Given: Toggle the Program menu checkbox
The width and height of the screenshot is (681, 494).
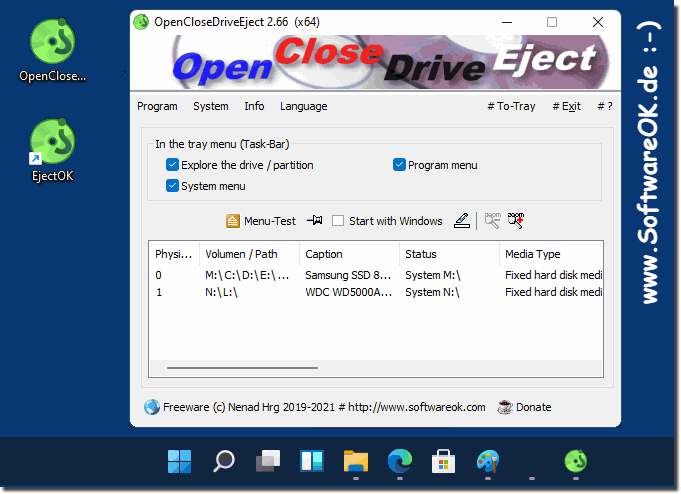Looking at the screenshot, I should [x=399, y=165].
